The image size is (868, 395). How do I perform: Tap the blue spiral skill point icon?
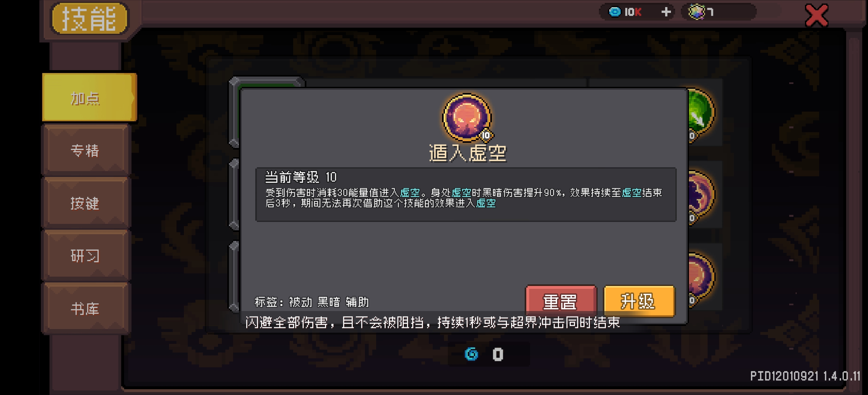pyautogui.click(x=471, y=354)
